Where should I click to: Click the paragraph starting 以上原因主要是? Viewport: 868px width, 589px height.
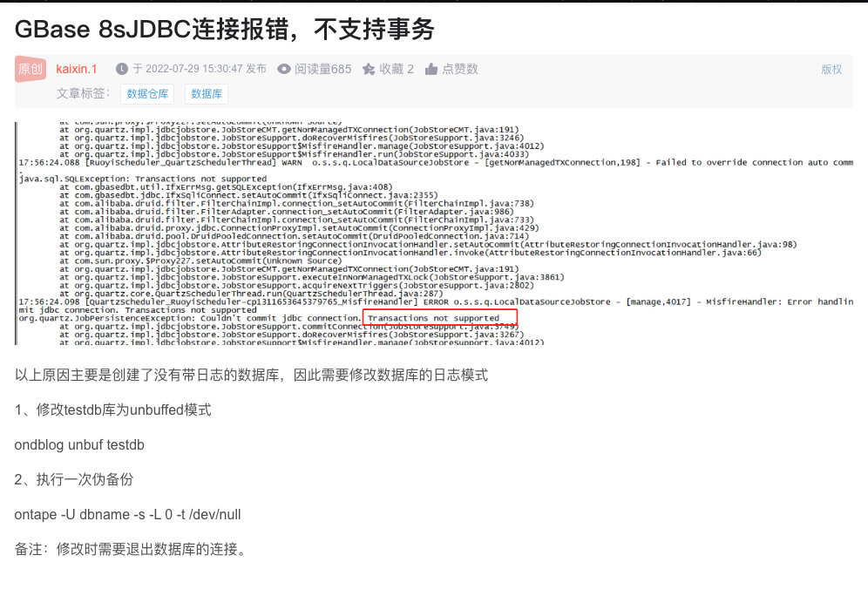pyautogui.click(x=251, y=376)
